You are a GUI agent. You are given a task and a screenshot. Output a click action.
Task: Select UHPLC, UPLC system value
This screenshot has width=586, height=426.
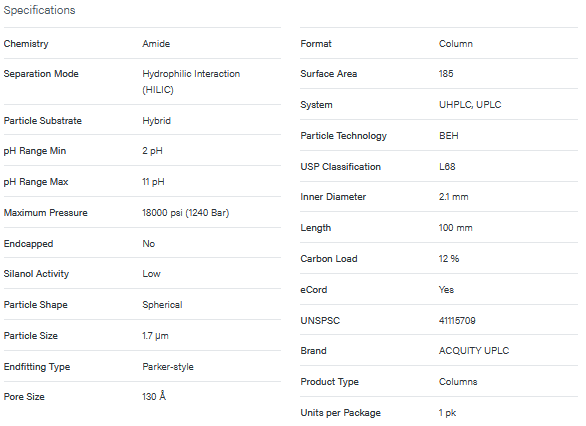pos(470,105)
